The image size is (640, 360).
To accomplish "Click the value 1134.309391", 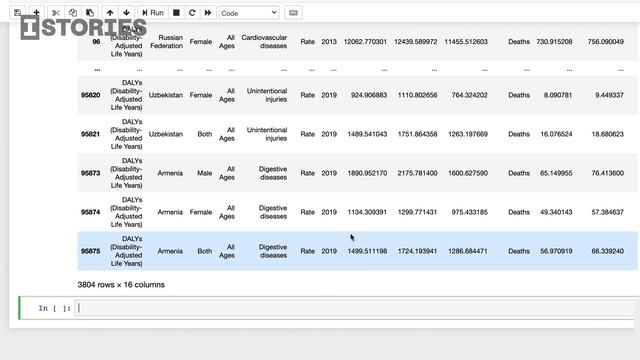I will pos(367,212).
